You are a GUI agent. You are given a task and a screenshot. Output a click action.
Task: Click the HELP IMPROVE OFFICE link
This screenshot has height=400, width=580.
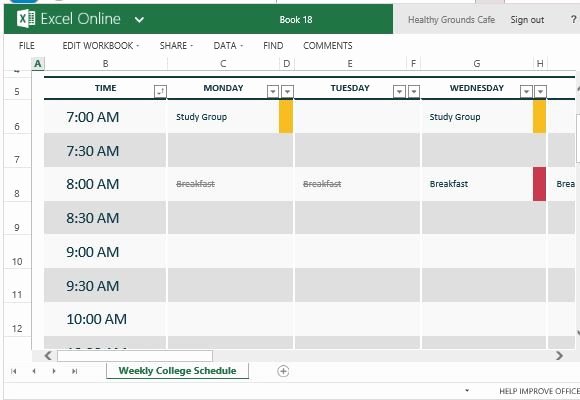(x=539, y=391)
